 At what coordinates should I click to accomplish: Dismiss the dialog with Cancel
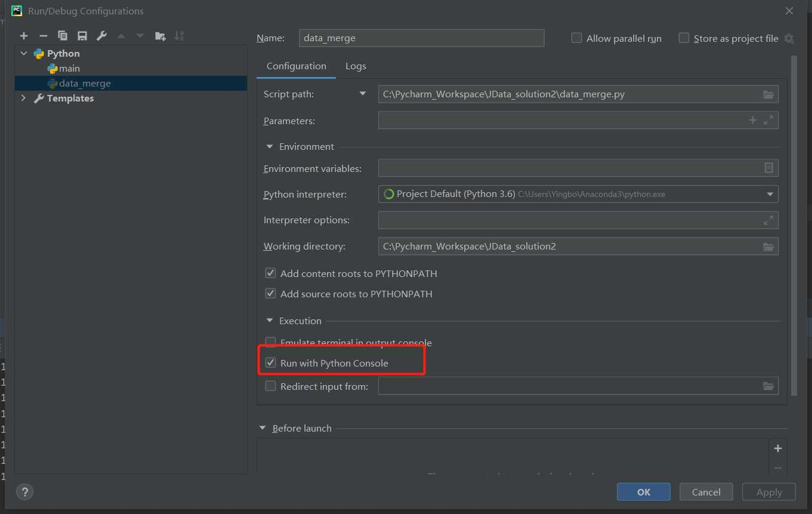(x=706, y=492)
